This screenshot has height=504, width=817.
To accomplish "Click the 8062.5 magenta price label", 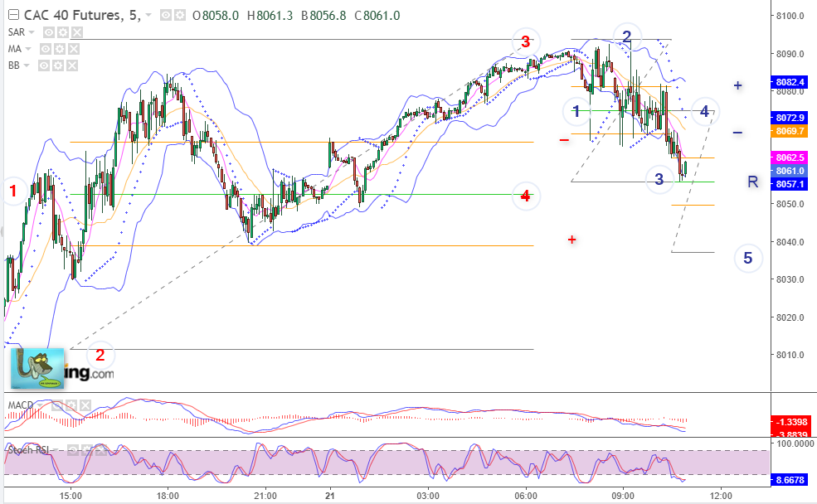I will click(789, 157).
